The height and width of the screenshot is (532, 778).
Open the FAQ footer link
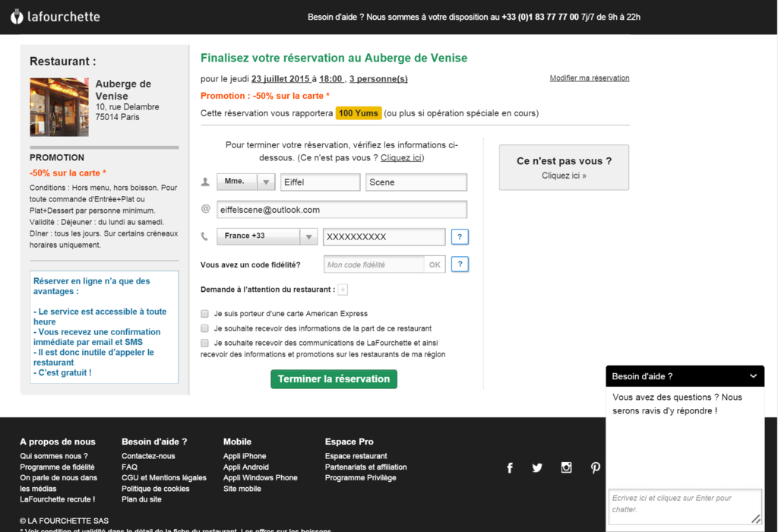tap(129, 467)
